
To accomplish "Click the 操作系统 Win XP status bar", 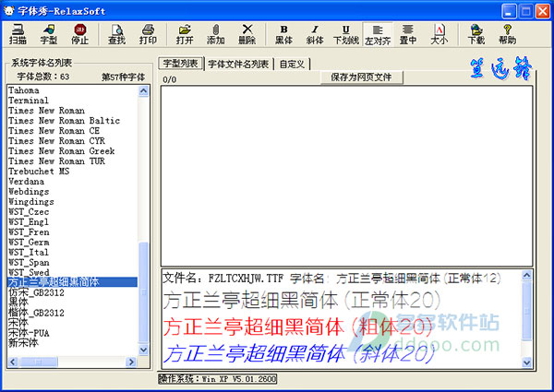I will tap(217, 379).
